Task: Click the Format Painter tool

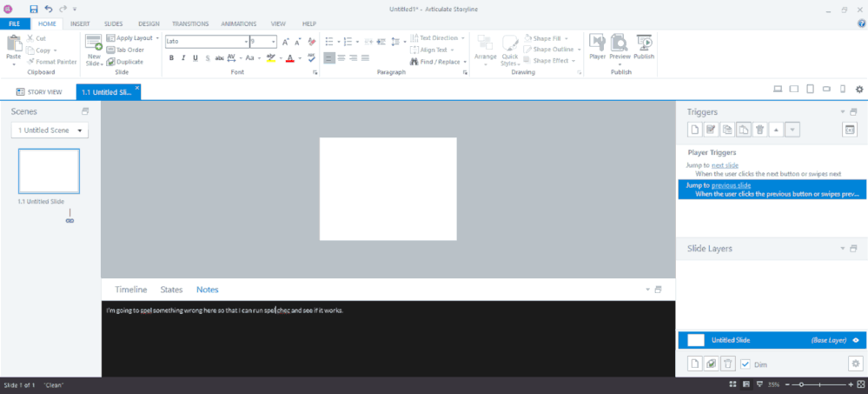Action: [58, 62]
